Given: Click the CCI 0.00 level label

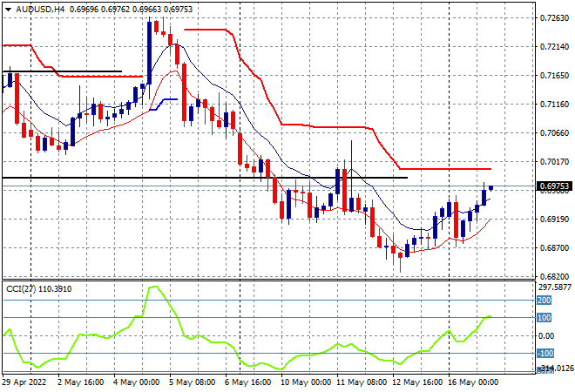Looking at the screenshot, I should coord(546,336).
